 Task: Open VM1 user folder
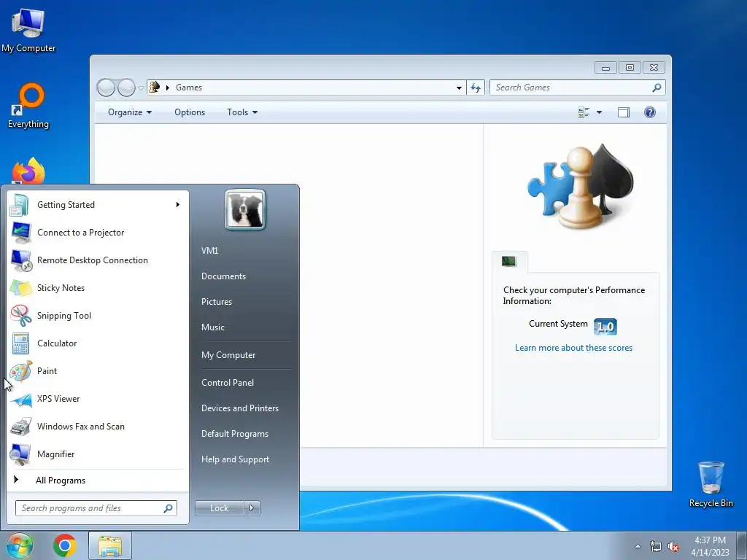pyautogui.click(x=209, y=251)
